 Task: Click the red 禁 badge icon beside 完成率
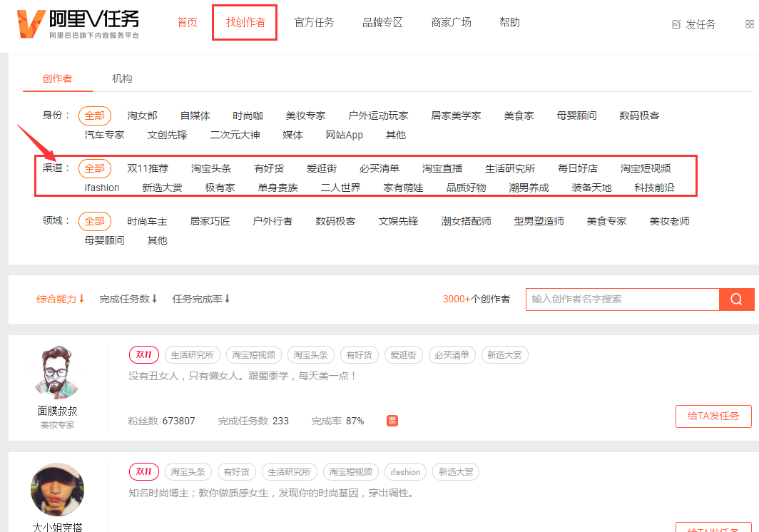click(391, 421)
